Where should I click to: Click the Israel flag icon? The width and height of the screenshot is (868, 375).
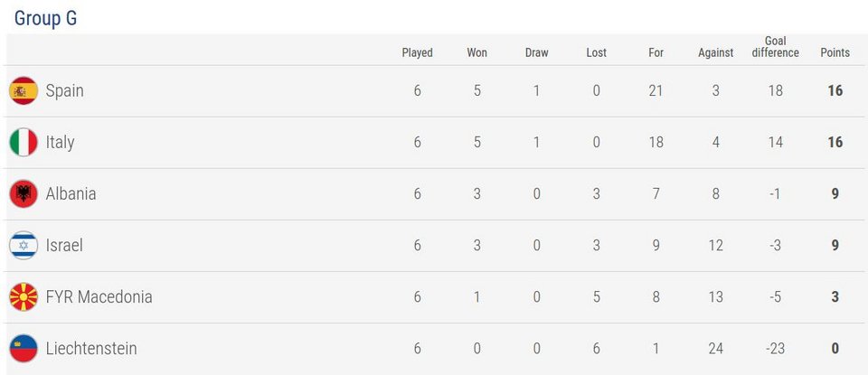tap(24, 245)
